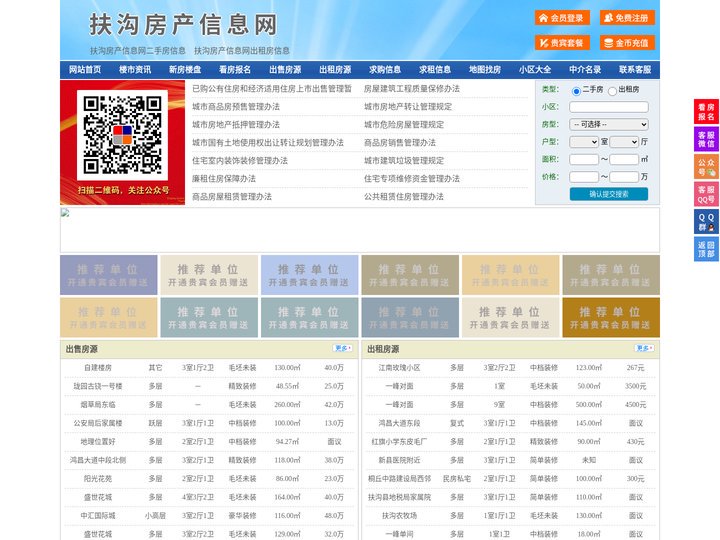Open the 阳光花苑 sale listing

coord(98,478)
